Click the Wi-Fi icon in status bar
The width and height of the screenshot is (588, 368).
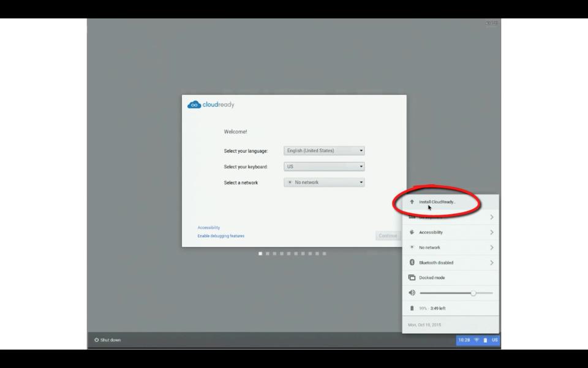tap(477, 340)
